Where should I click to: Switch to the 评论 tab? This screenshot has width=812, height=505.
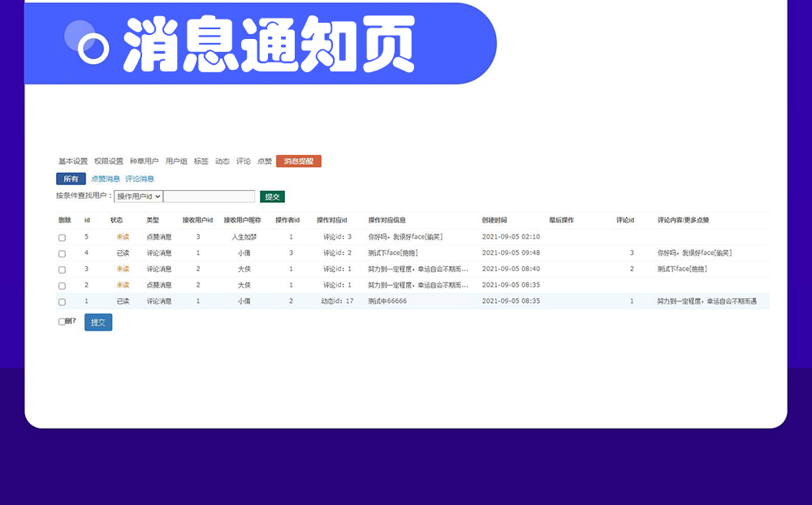click(243, 162)
